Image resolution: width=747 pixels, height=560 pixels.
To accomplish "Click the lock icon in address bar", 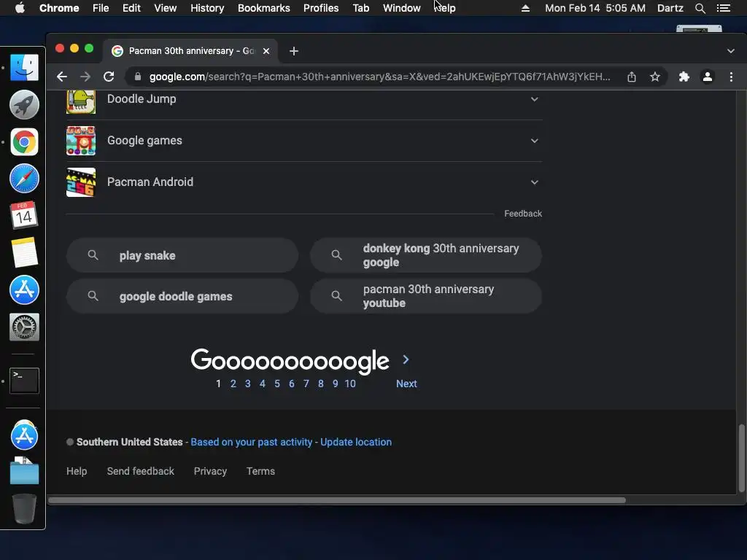I will coord(138,77).
